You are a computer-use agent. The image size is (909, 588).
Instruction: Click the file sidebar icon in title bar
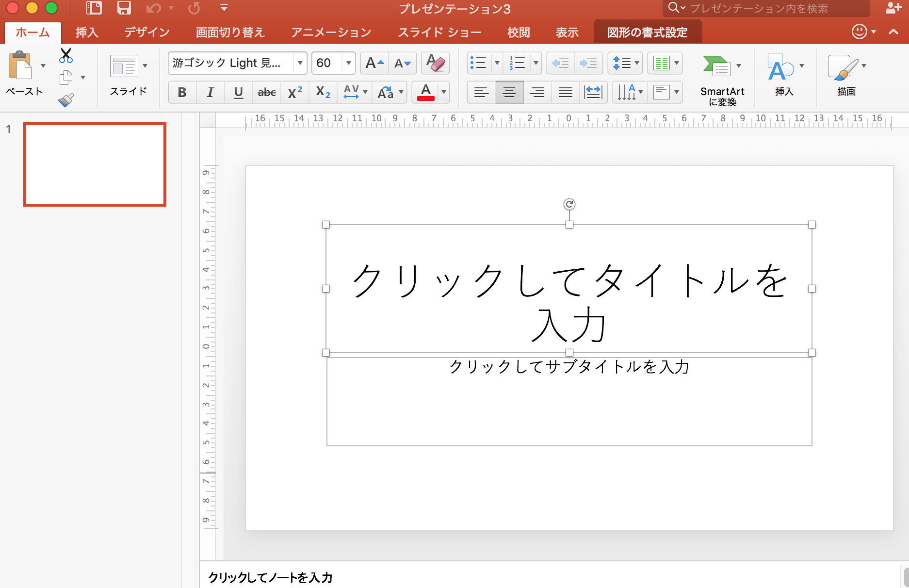(x=94, y=8)
